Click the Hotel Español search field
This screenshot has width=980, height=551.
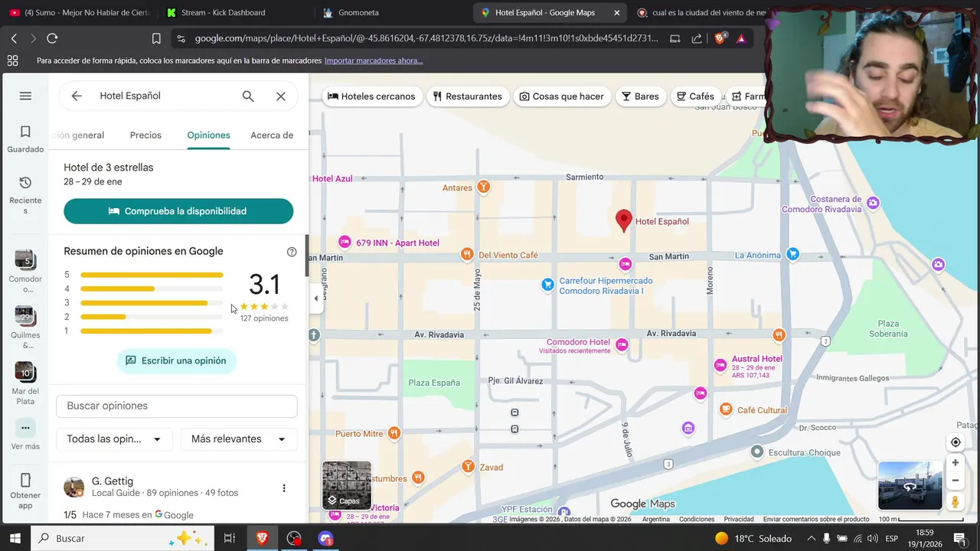[x=162, y=96]
